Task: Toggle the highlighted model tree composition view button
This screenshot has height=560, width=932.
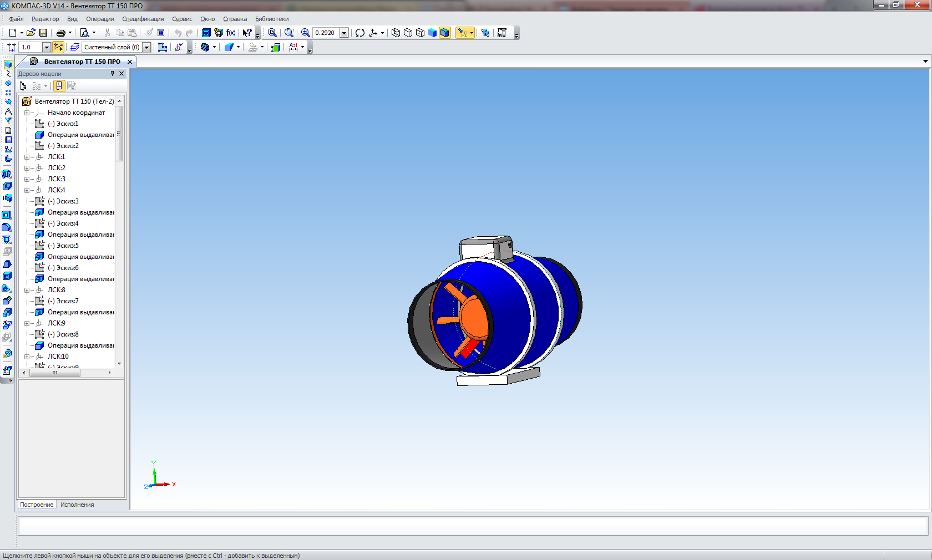Action: tap(59, 86)
